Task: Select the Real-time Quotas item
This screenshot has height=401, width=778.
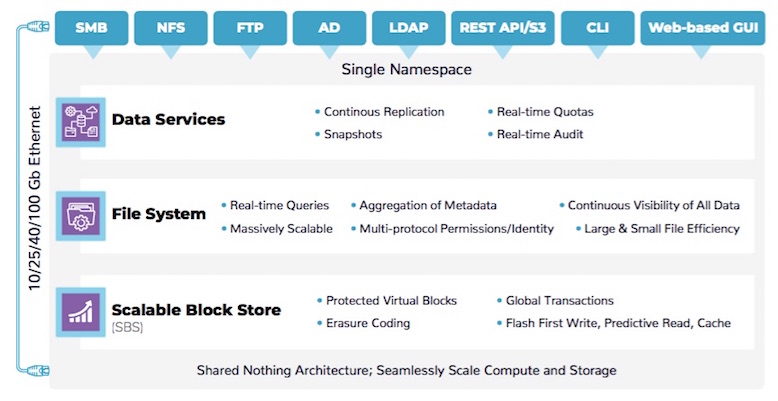Action: pyautogui.click(x=541, y=112)
